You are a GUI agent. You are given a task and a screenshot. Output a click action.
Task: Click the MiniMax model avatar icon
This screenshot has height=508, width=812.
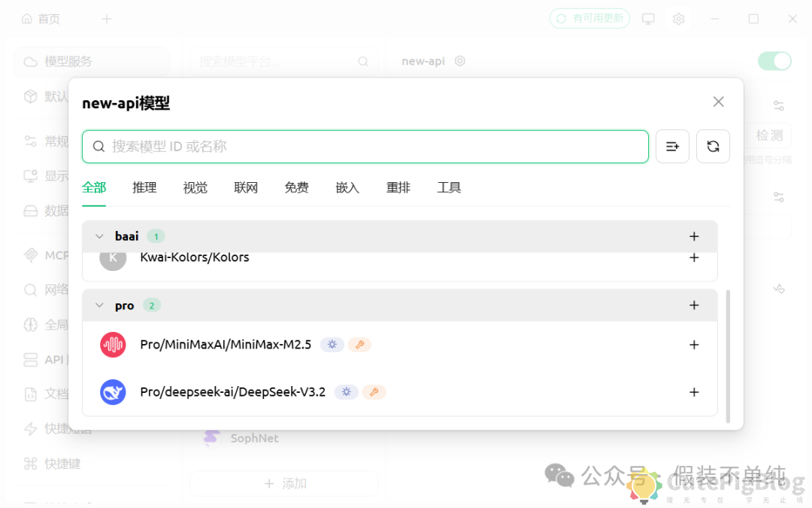point(113,344)
